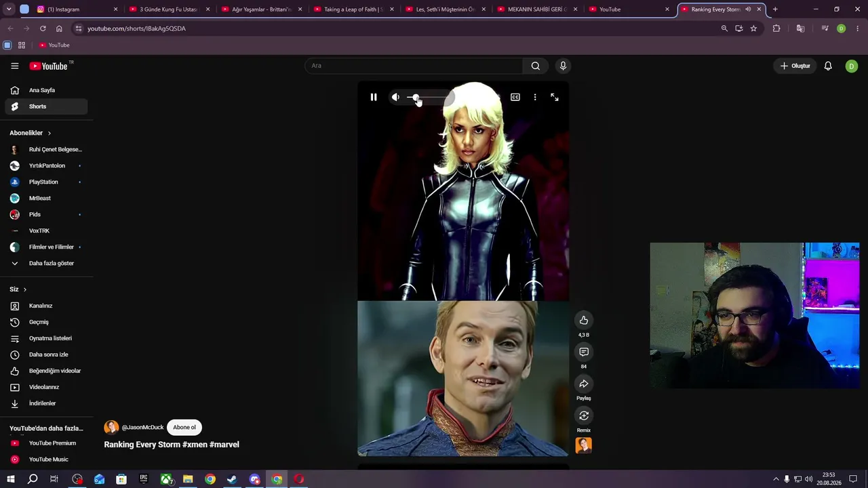
Task: Switch to the Taking a Leap of Faith tab
Action: [x=354, y=9]
